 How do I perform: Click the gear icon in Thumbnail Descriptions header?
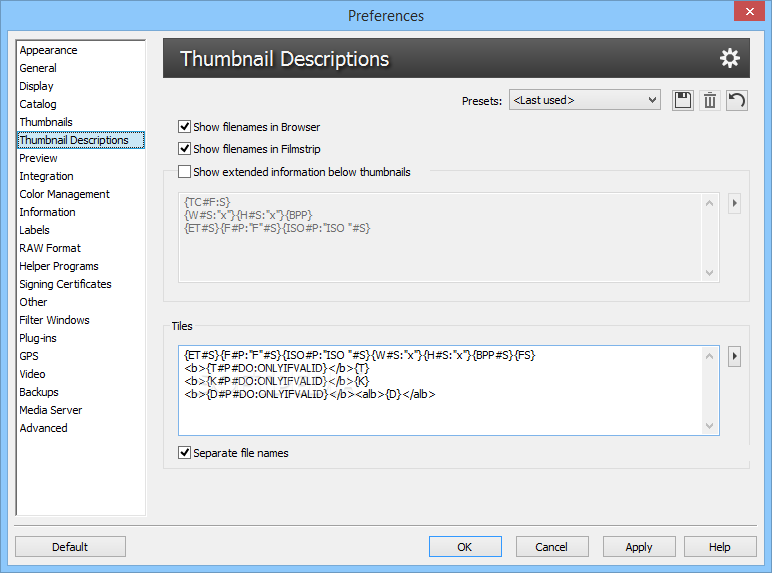point(730,58)
